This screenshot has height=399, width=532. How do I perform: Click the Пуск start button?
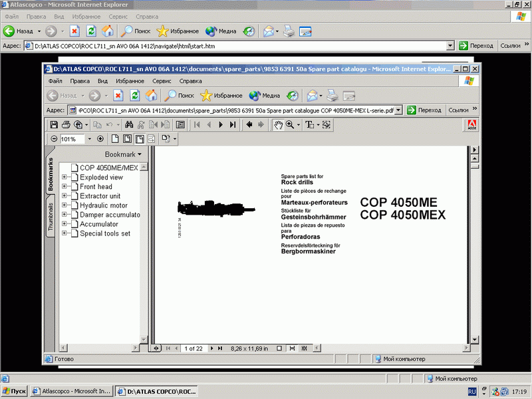click(x=15, y=392)
